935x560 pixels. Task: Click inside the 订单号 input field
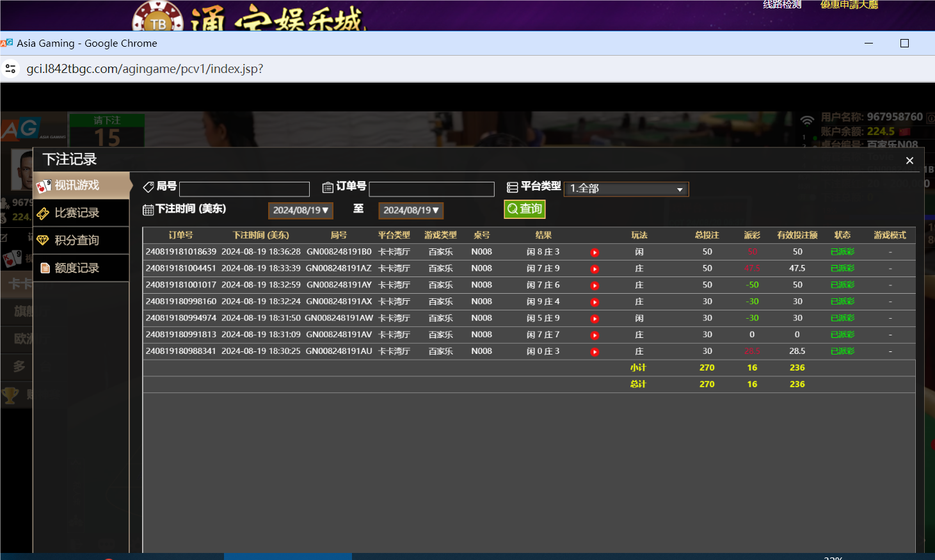coord(431,189)
